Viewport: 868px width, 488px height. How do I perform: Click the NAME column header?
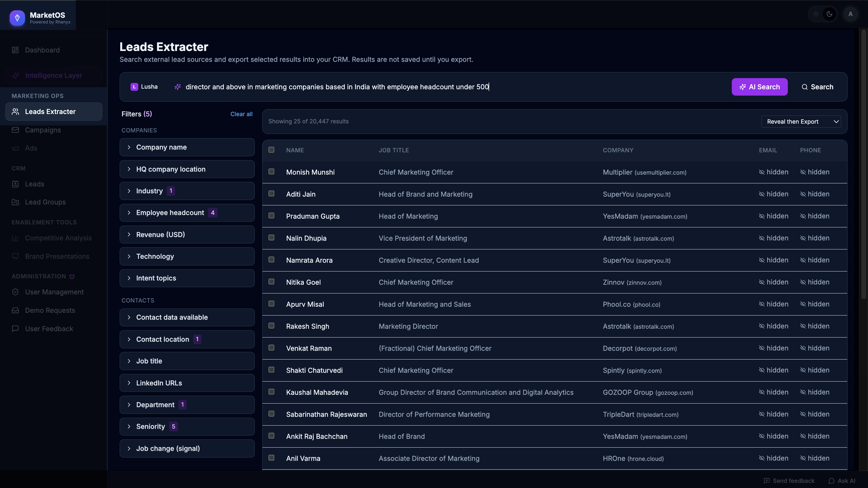(x=295, y=150)
